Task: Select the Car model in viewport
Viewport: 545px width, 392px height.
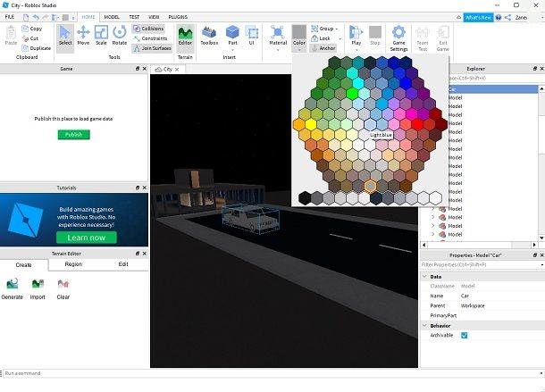Action: pyautogui.click(x=250, y=219)
